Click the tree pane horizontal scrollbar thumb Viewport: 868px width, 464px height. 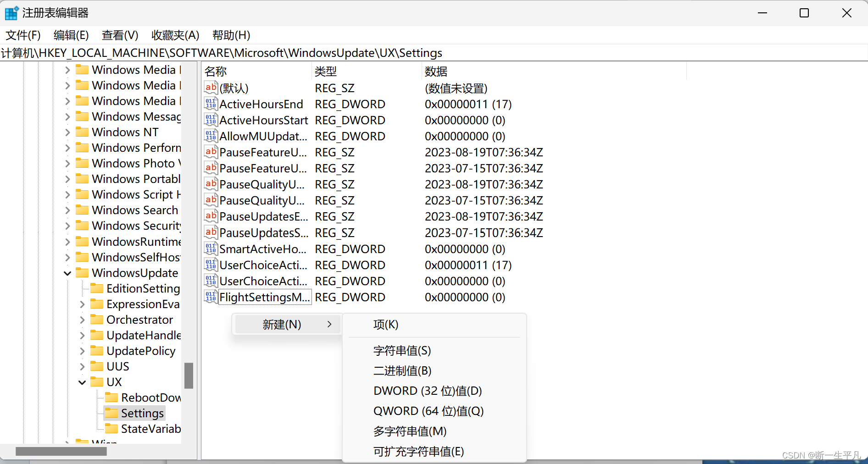(x=61, y=452)
